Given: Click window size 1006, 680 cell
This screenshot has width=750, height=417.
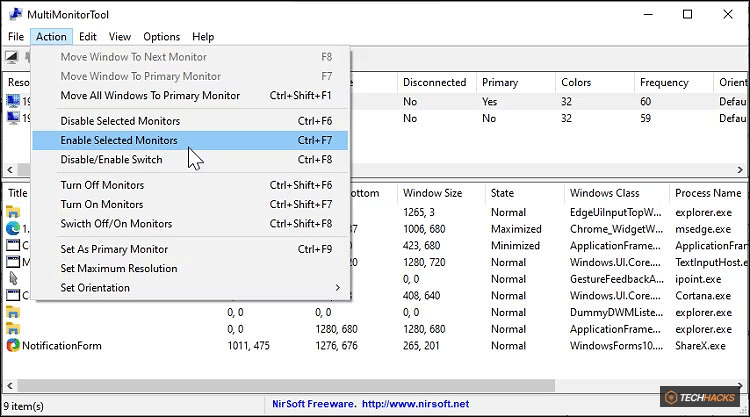Looking at the screenshot, I should pos(424,229).
